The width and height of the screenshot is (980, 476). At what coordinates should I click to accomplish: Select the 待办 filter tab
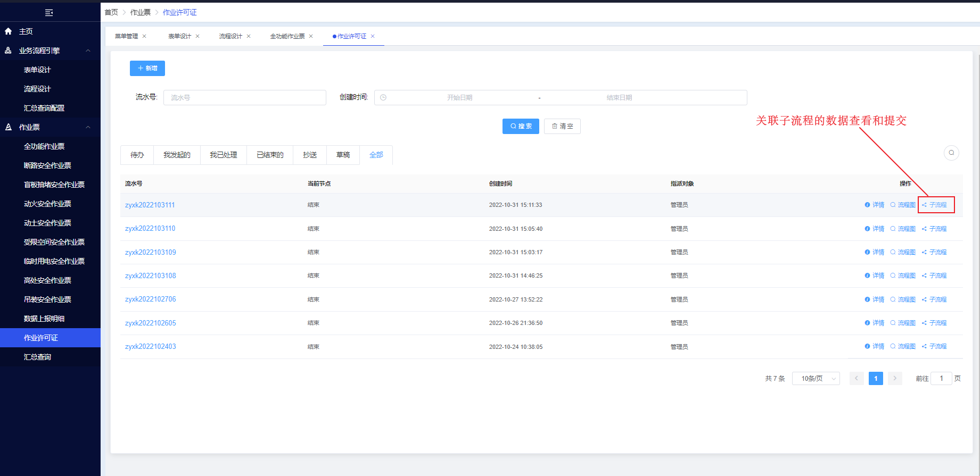tap(137, 155)
